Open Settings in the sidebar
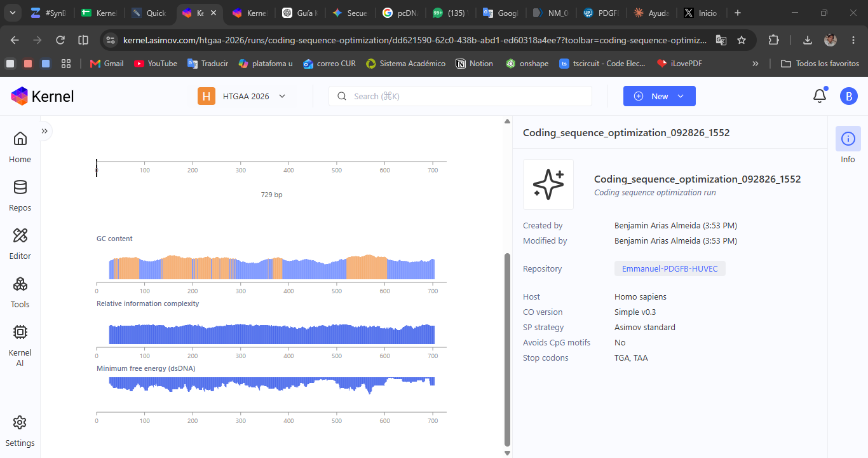Viewport: 868px width, 458px height. (x=20, y=431)
